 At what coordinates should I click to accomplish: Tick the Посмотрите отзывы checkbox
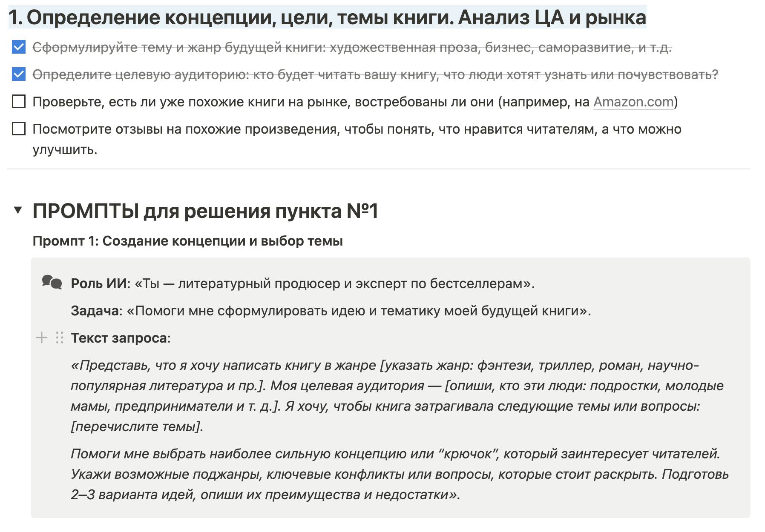point(19,129)
